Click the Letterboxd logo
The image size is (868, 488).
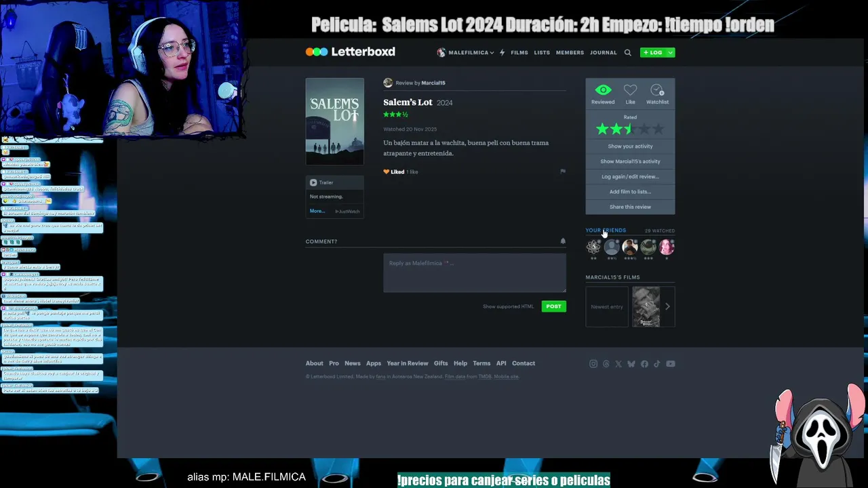(x=350, y=52)
